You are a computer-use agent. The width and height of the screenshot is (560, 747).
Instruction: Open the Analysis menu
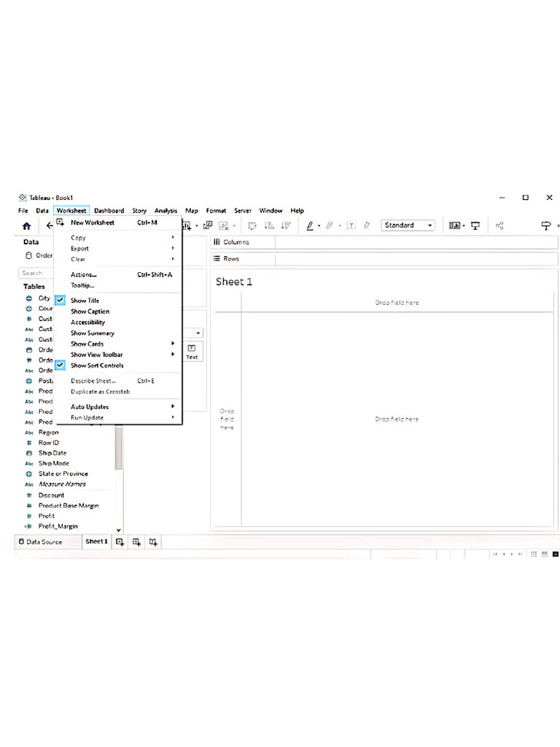pyautogui.click(x=166, y=211)
